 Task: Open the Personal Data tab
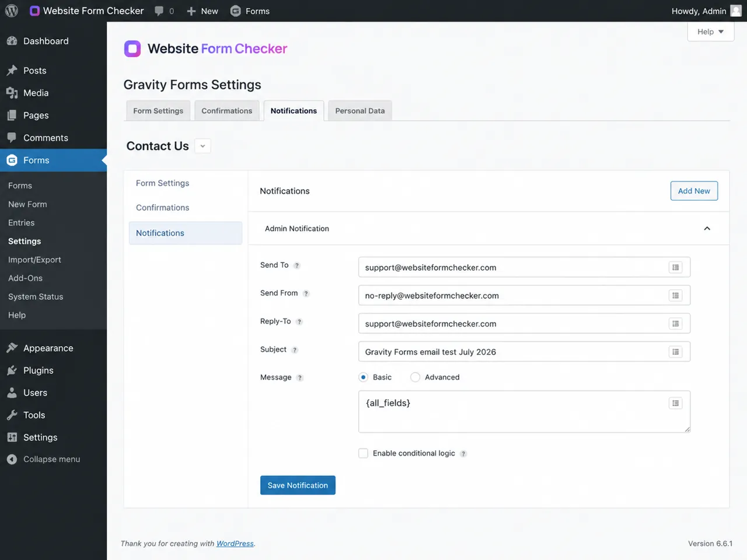(x=360, y=111)
